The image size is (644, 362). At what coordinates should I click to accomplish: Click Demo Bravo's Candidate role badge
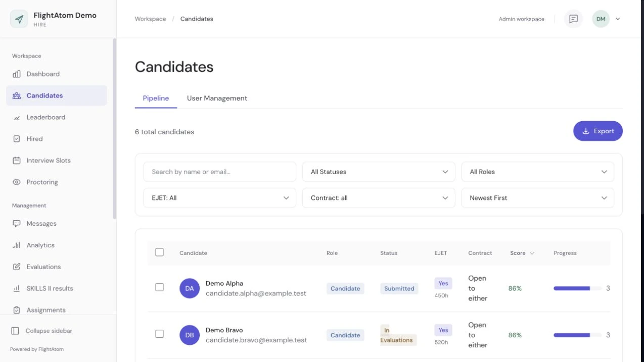tap(345, 335)
